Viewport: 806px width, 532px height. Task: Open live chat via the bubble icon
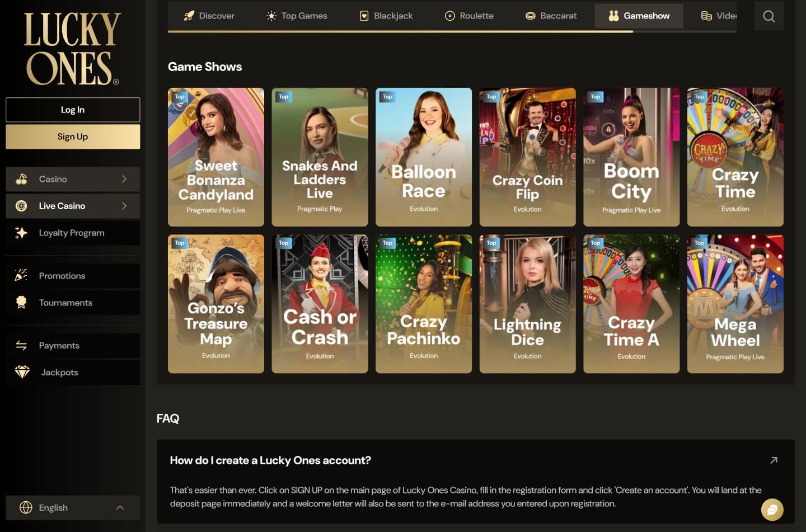coord(772,509)
